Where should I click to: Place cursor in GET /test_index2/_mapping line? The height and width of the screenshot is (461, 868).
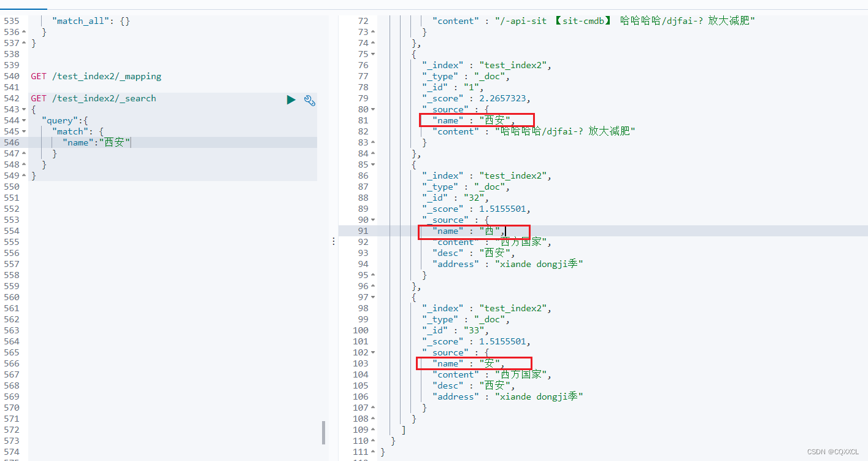(x=96, y=76)
